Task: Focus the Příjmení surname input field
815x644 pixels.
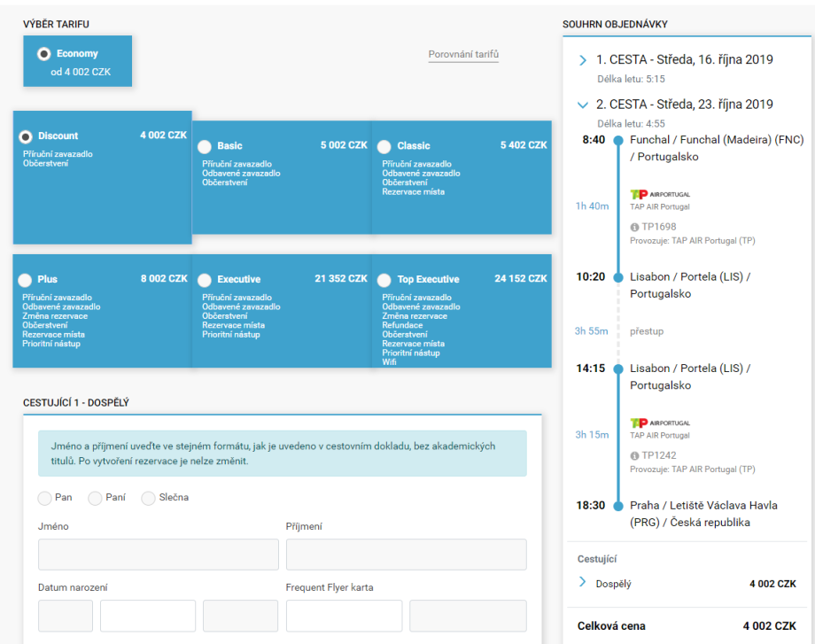Action: 406,555
